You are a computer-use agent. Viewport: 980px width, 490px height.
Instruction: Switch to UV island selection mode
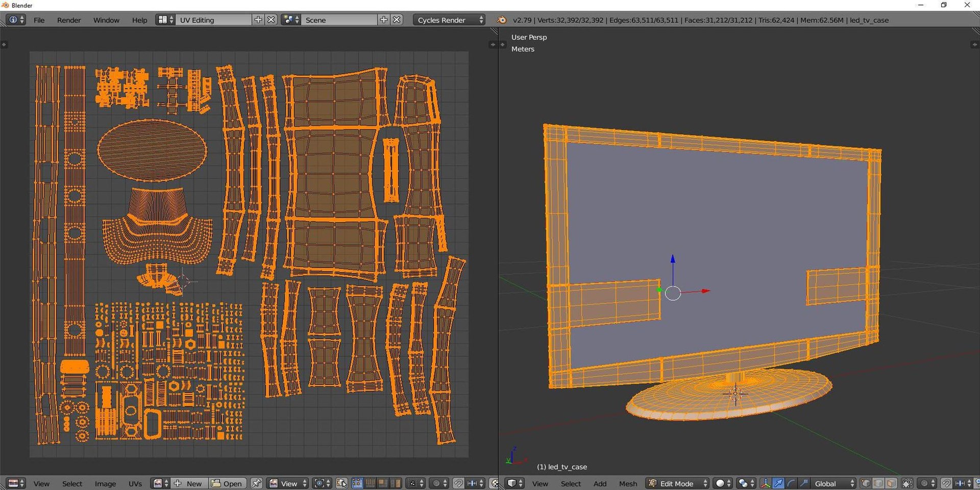[x=396, y=483]
